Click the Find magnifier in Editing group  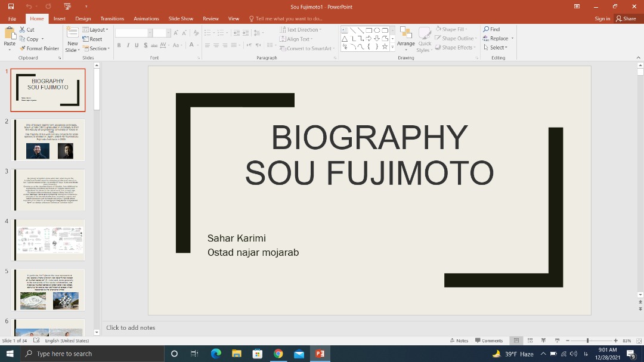(487, 29)
